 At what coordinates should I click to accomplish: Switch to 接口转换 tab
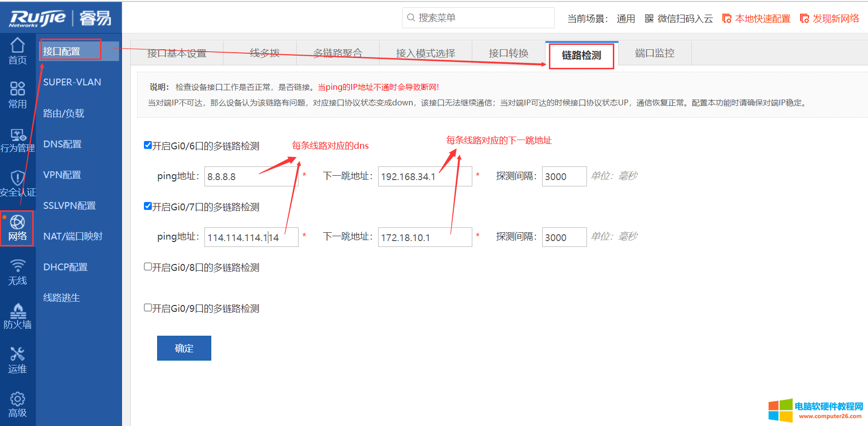click(x=508, y=53)
